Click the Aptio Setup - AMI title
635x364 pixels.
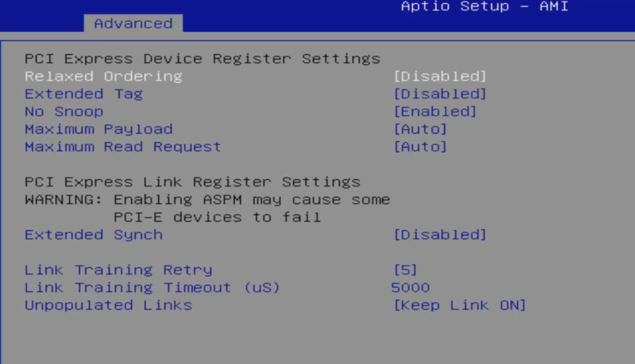pyautogui.click(x=485, y=6)
